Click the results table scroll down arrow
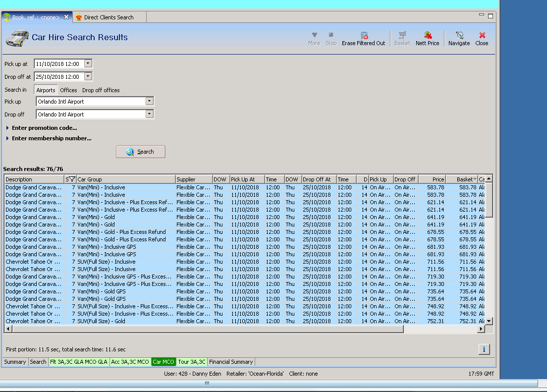Viewport: 547px width, 392px height. click(x=489, y=321)
